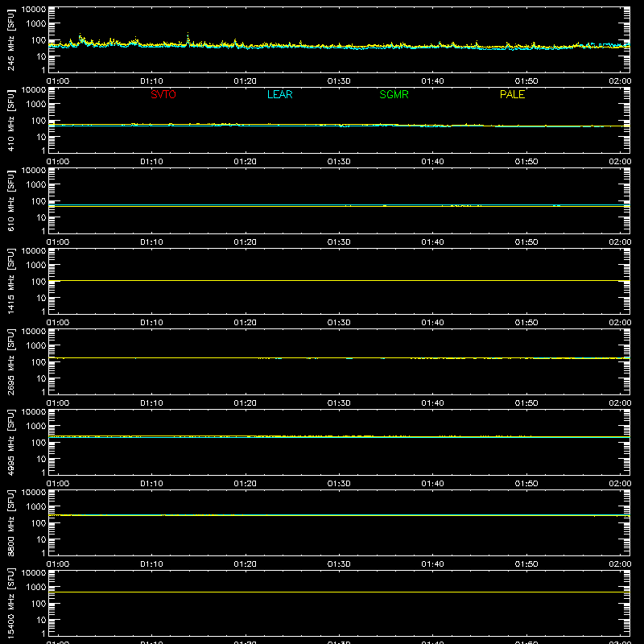Viewport: 644px width, 644px height.
Task: Click the cyan LEAR station legend label
Action: 279,94
